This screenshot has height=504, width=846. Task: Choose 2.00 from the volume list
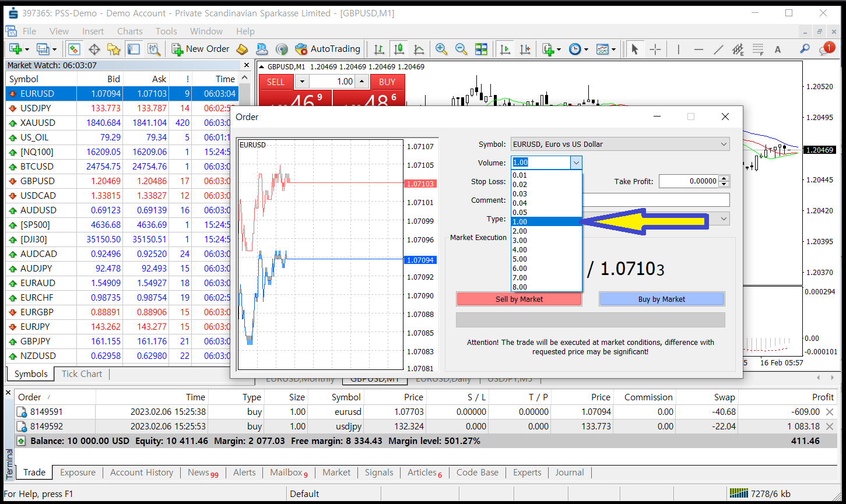[546, 231]
